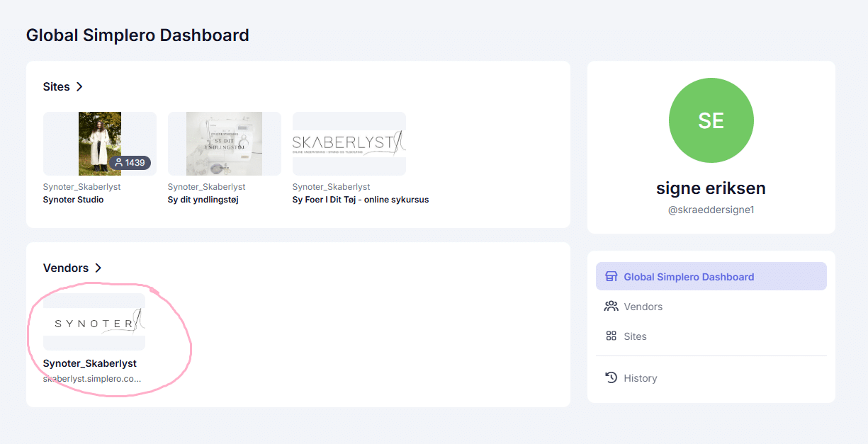This screenshot has width=868, height=444.
Task: Open the Synoter Studio site thumbnail
Action: (x=99, y=143)
